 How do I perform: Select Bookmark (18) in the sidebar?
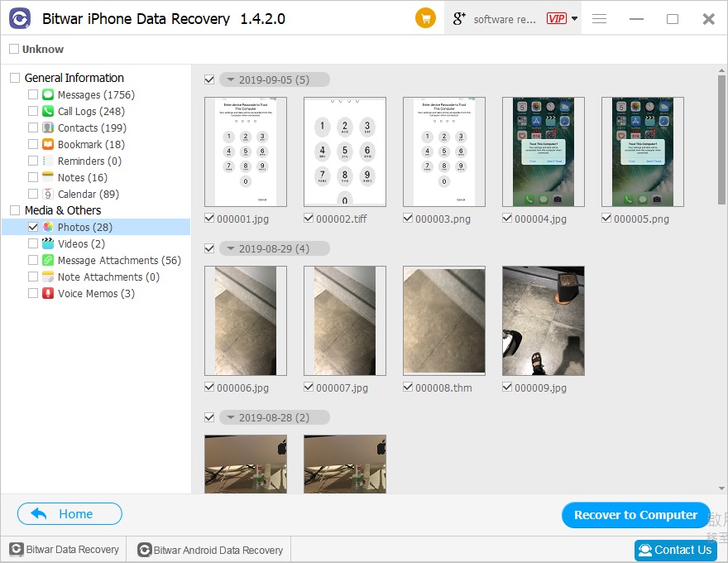pyautogui.click(x=91, y=144)
